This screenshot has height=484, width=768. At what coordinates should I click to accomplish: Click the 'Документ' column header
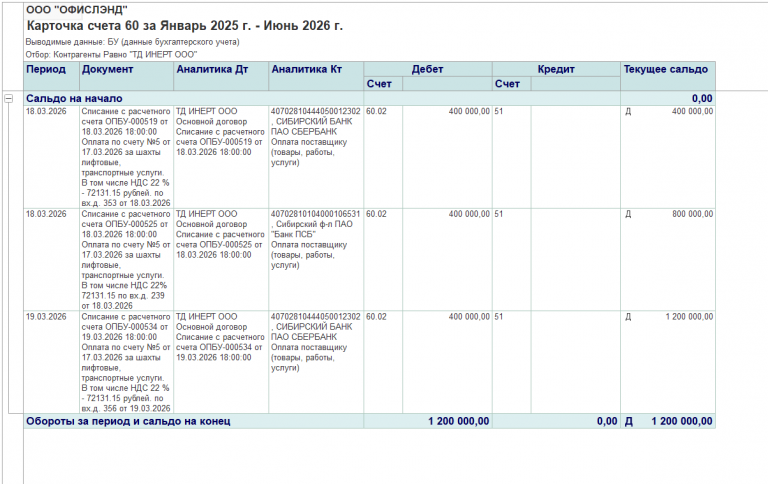tap(126, 76)
